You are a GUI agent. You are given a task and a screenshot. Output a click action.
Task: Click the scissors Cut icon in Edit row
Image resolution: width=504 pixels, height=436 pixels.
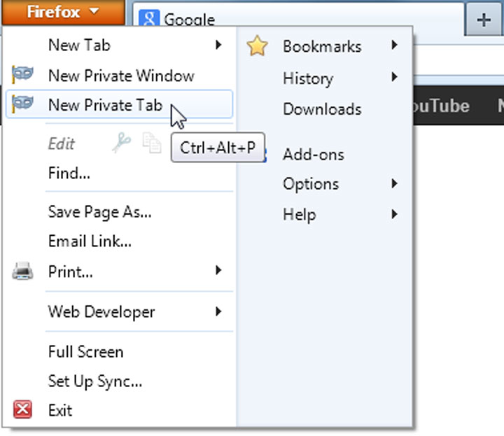(122, 142)
